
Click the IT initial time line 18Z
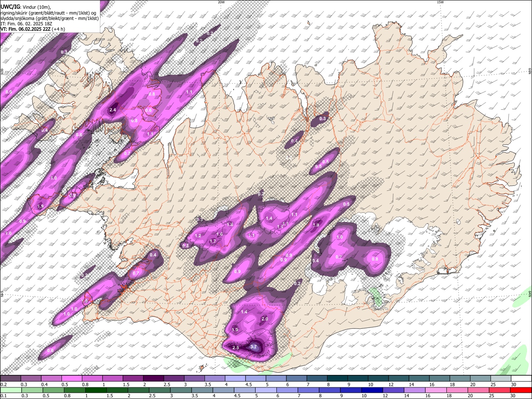26,24
